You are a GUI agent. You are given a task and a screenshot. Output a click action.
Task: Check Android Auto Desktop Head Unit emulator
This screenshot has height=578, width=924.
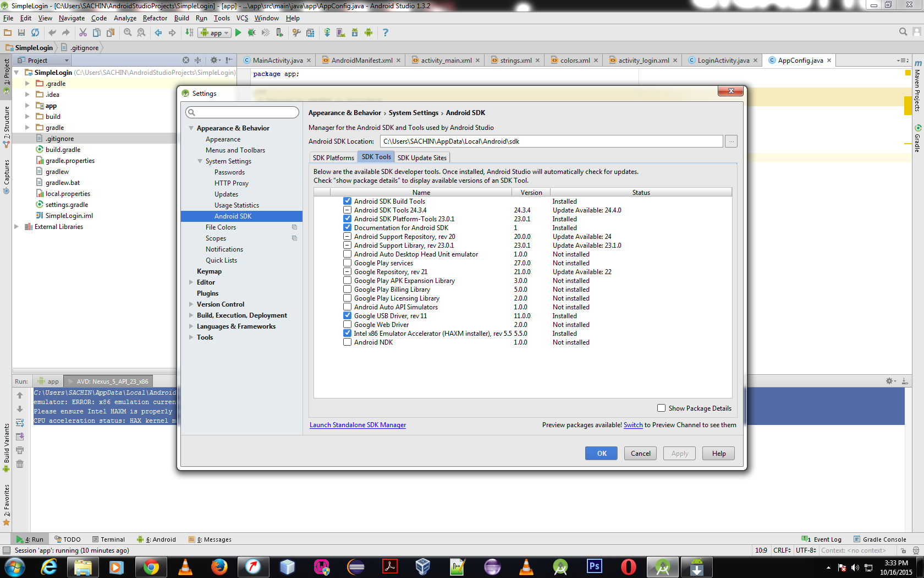[347, 254]
